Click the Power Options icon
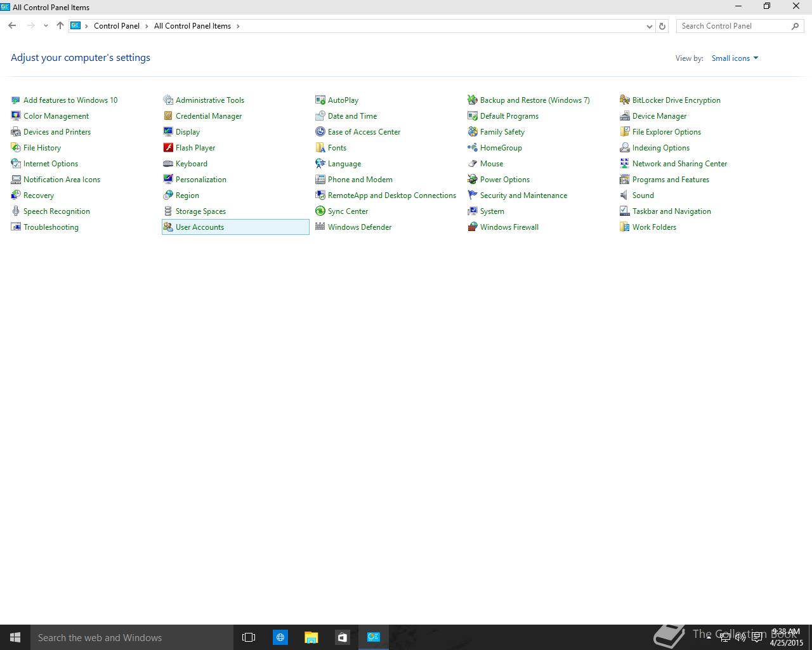This screenshot has width=812, height=650. 473,179
